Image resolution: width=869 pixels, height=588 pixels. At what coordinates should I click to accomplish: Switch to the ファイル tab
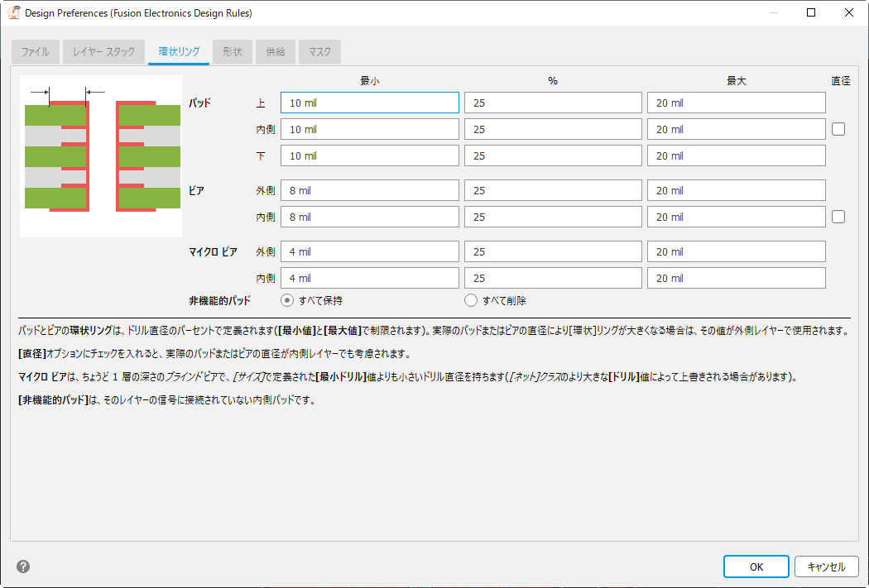(x=36, y=51)
